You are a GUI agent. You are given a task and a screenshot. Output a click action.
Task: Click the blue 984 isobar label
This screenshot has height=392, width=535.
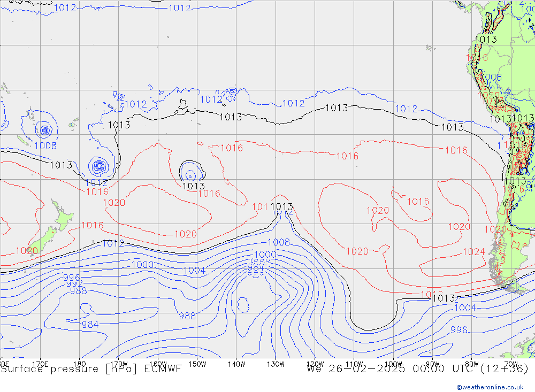(90, 325)
